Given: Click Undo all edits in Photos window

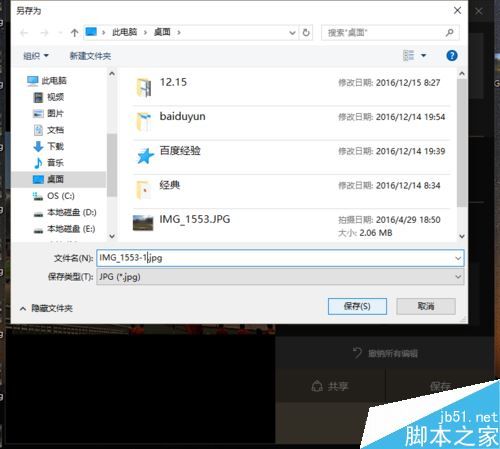Looking at the screenshot, I should point(385,353).
